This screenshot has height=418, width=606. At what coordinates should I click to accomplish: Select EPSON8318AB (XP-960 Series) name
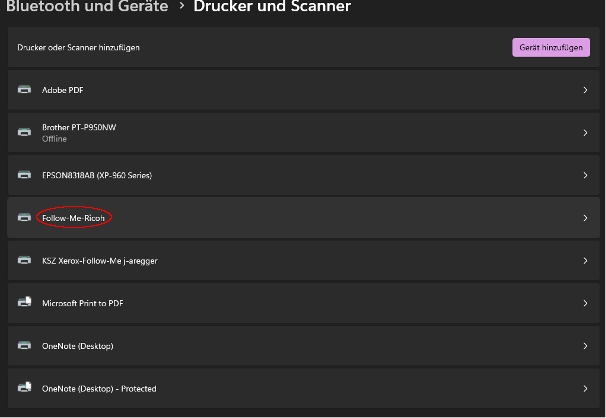tap(97, 175)
